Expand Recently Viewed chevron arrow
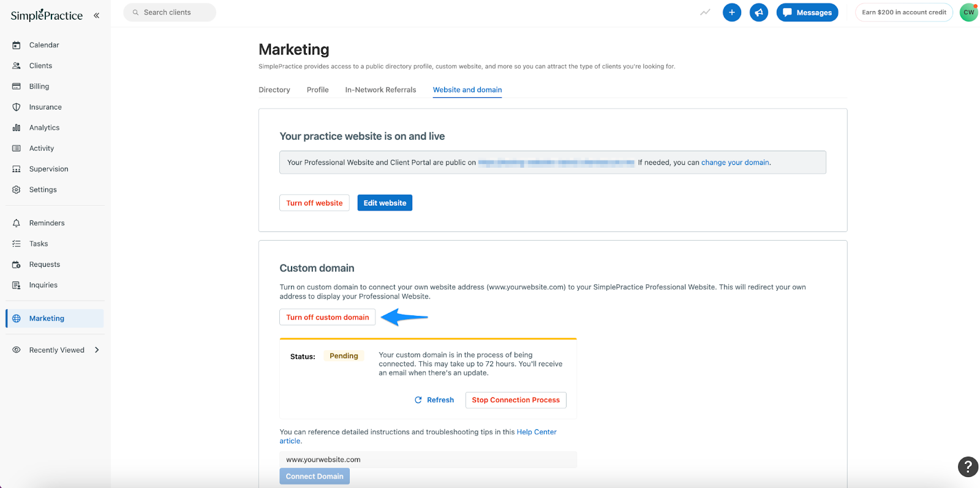980x488 pixels. (x=97, y=350)
